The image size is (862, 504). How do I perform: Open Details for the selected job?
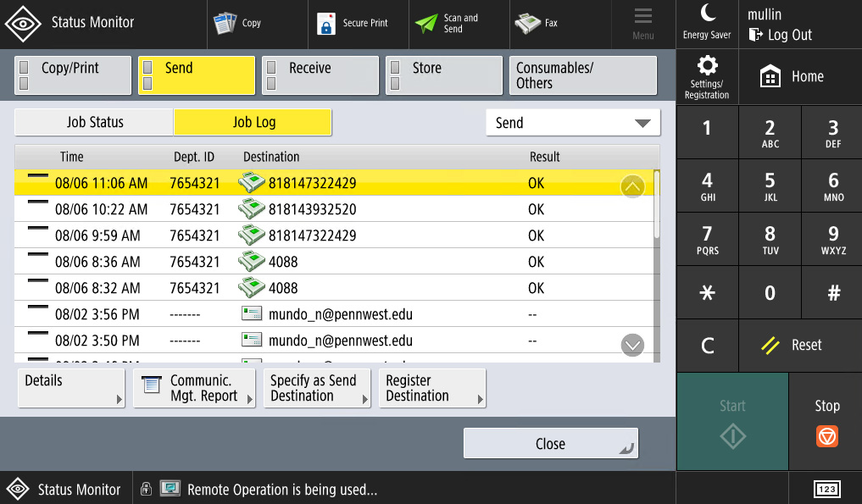point(71,388)
